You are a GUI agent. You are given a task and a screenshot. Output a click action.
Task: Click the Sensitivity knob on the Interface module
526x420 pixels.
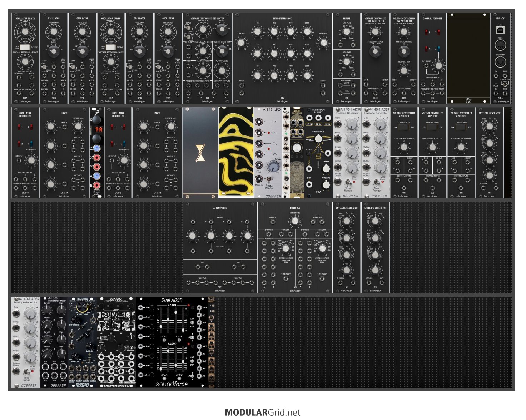[295, 221]
